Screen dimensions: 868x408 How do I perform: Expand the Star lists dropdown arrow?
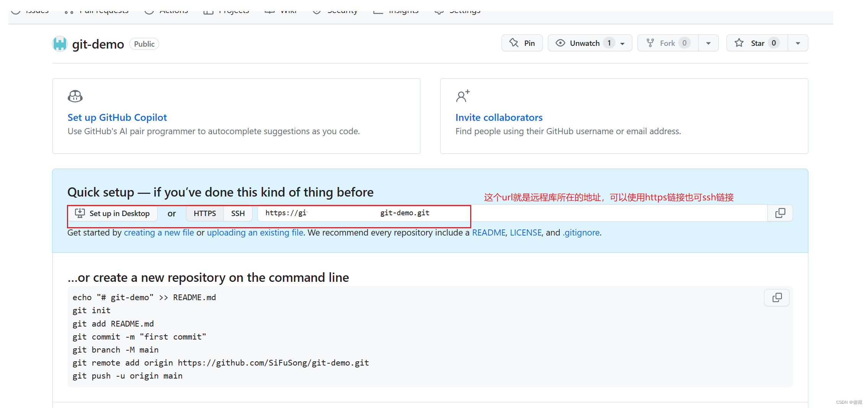pos(798,43)
